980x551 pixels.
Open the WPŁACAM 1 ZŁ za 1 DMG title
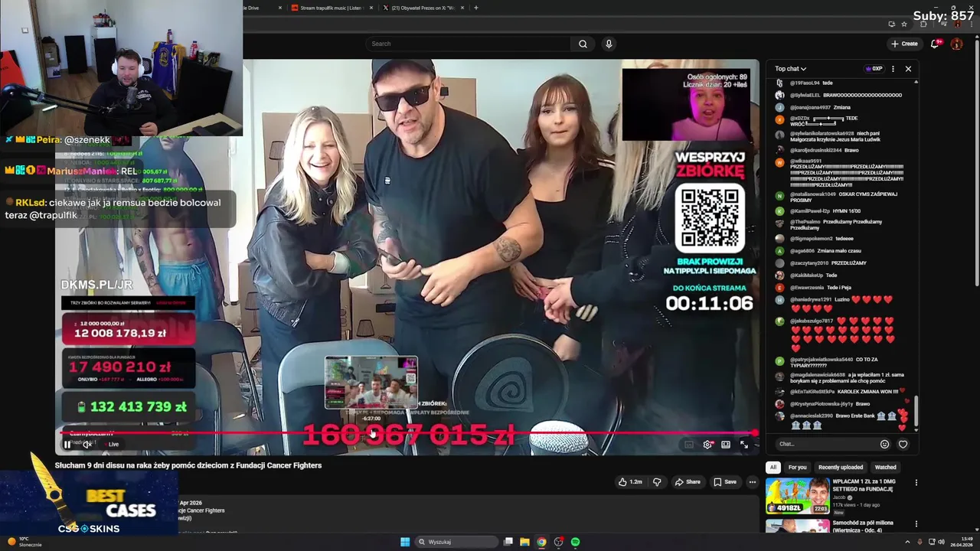[864, 485]
